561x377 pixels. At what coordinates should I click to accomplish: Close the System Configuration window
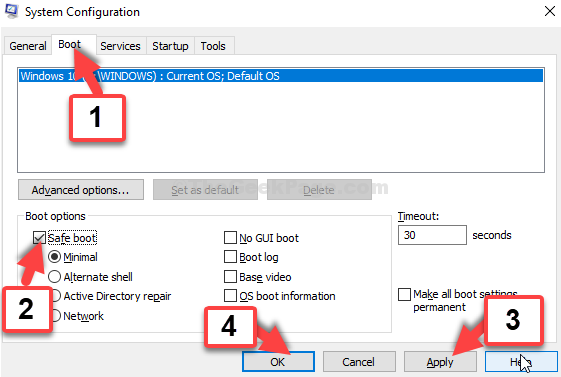point(550,11)
